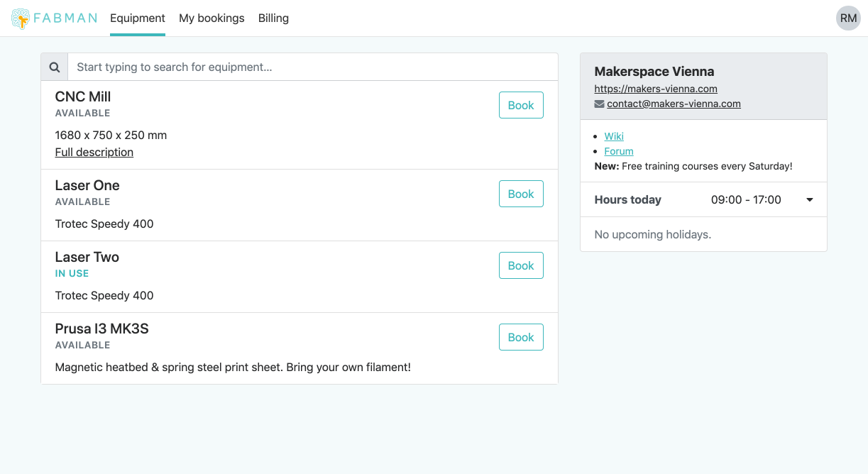Click the CNC Mill title

pyautogui.click(x=83, y=97)
